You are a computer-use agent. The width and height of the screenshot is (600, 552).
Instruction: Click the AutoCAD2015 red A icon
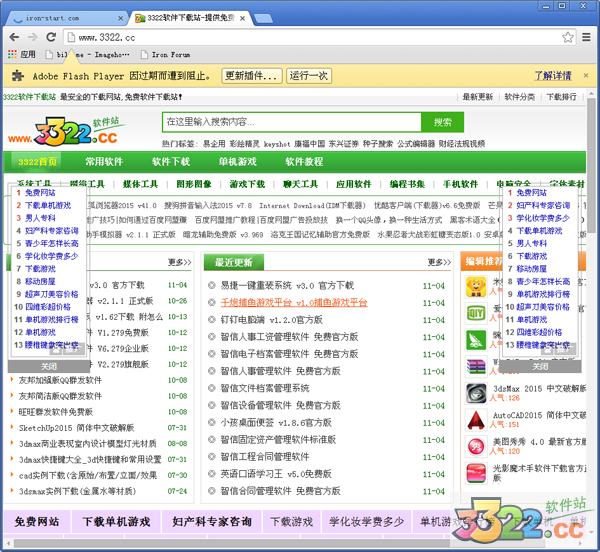point(476,420)
